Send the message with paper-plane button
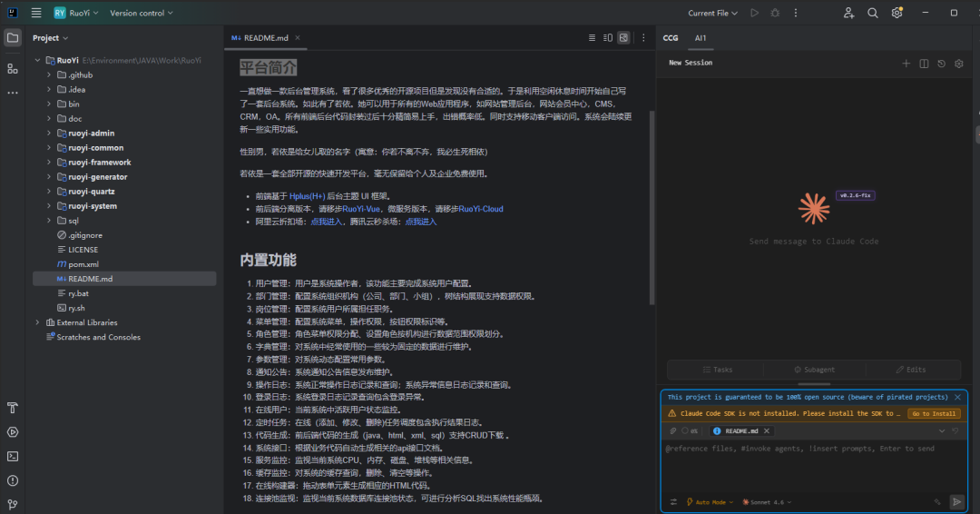The height and width of the screenshot is (514, 980). click(956, 501)
